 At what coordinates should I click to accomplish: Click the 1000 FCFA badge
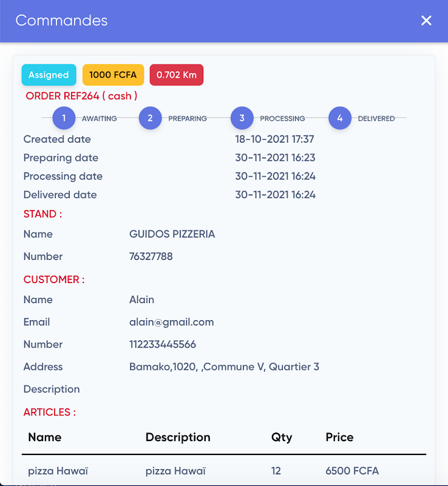tap(113, 75)
